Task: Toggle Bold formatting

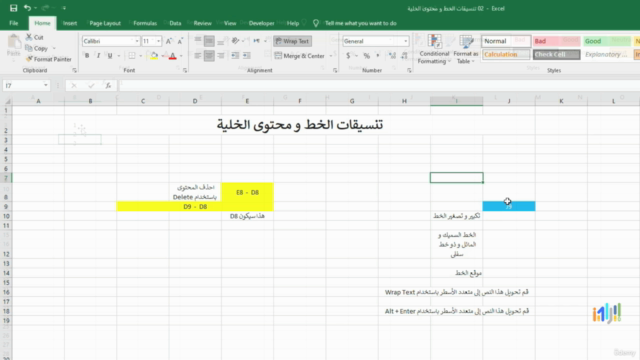Action: [x=87, y=56]
